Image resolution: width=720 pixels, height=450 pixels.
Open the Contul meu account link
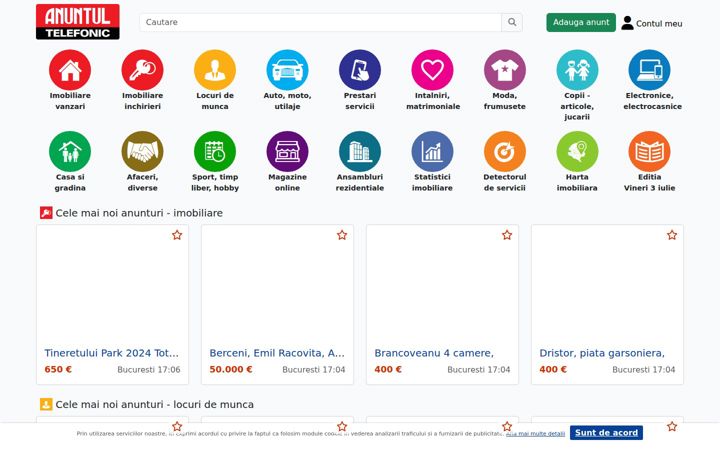click(659, 23)
